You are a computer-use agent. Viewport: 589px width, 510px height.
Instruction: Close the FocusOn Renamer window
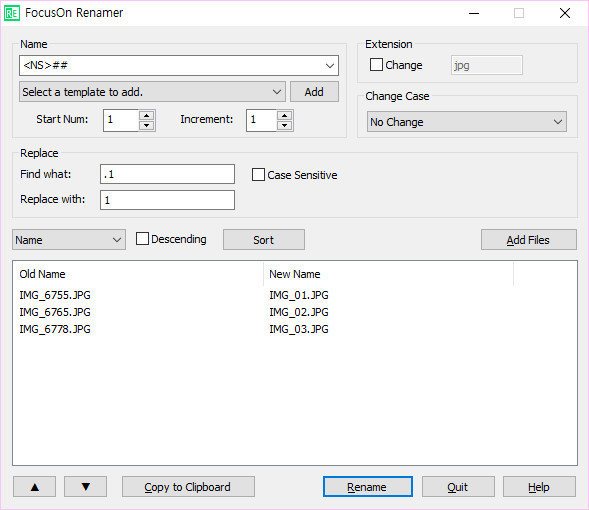pyautogui.click(x=565, y=13)
